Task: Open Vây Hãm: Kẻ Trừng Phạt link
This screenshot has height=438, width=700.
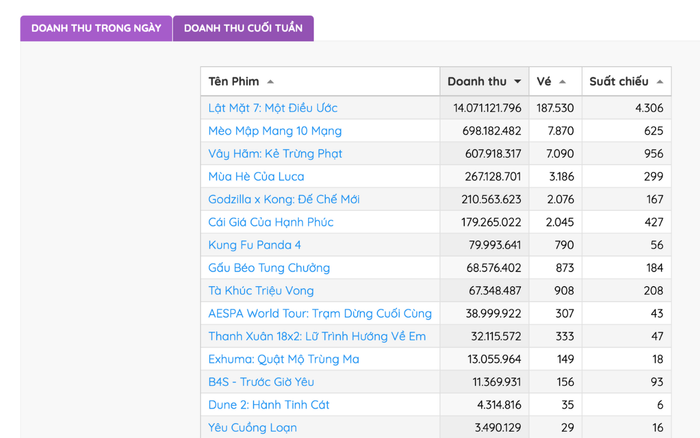Action: tap(275, 154)
